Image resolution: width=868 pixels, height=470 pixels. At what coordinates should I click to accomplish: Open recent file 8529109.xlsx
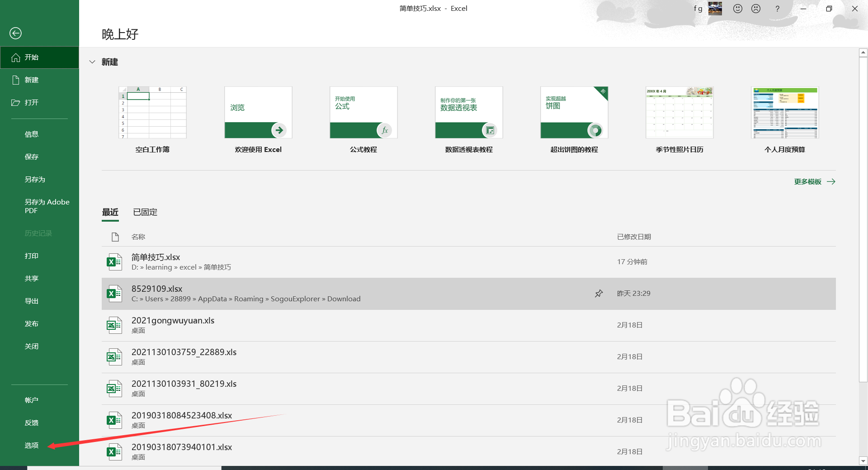pos(469,294)
